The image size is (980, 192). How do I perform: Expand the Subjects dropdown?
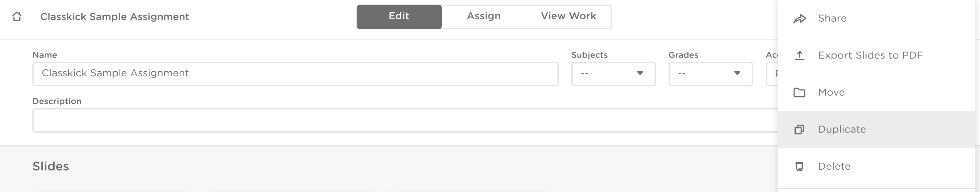click(x=613, y=74)
